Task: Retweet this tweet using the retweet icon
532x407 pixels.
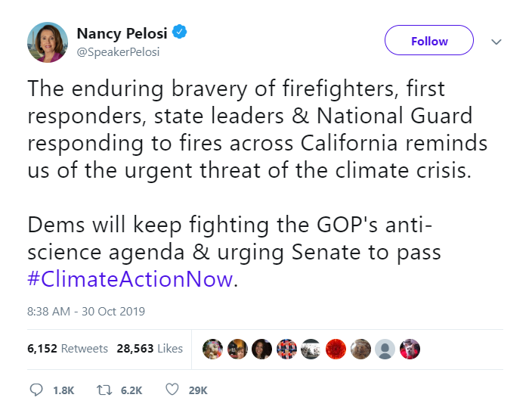Action: [x=103, y=390]
